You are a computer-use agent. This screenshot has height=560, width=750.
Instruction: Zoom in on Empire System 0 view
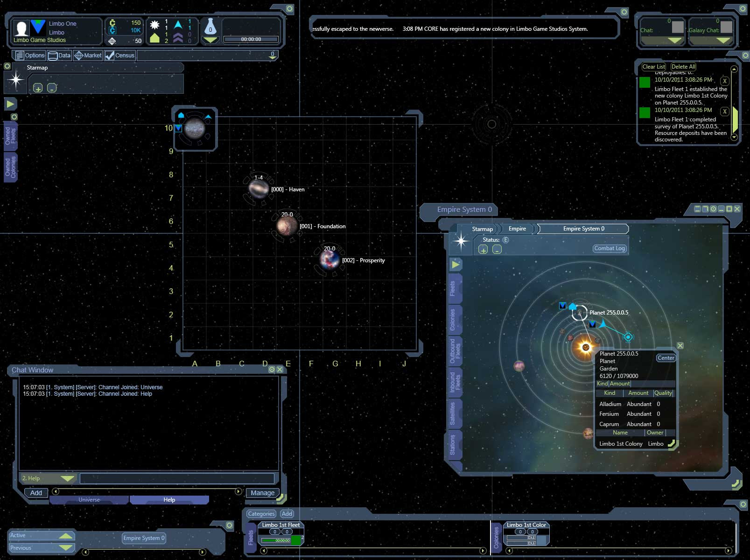point(483,250)
